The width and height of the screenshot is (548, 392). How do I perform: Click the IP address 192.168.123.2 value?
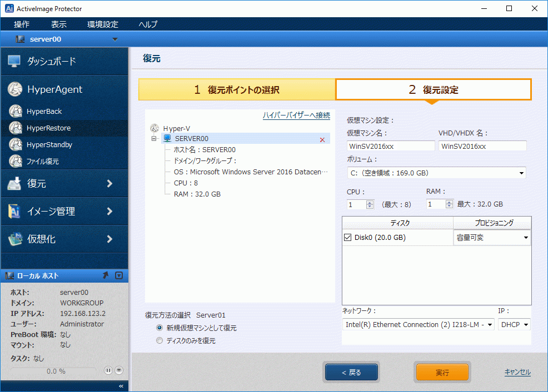(83, 314)
